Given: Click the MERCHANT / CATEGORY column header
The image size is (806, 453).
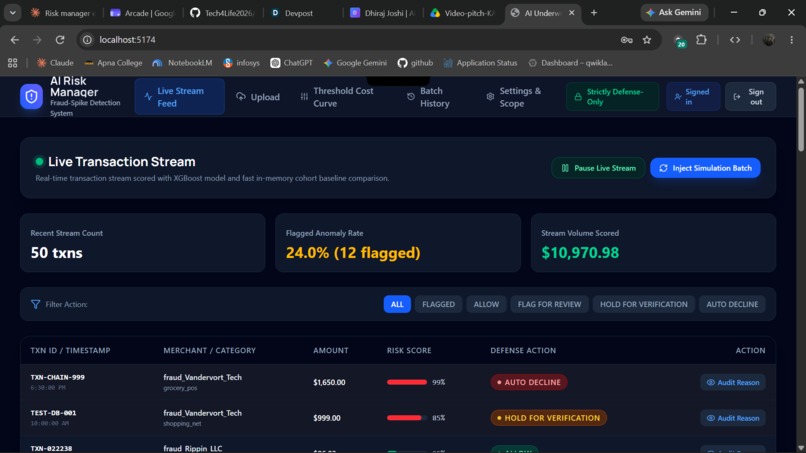Looking at the screenshot, I should click(x=209, y=351).
